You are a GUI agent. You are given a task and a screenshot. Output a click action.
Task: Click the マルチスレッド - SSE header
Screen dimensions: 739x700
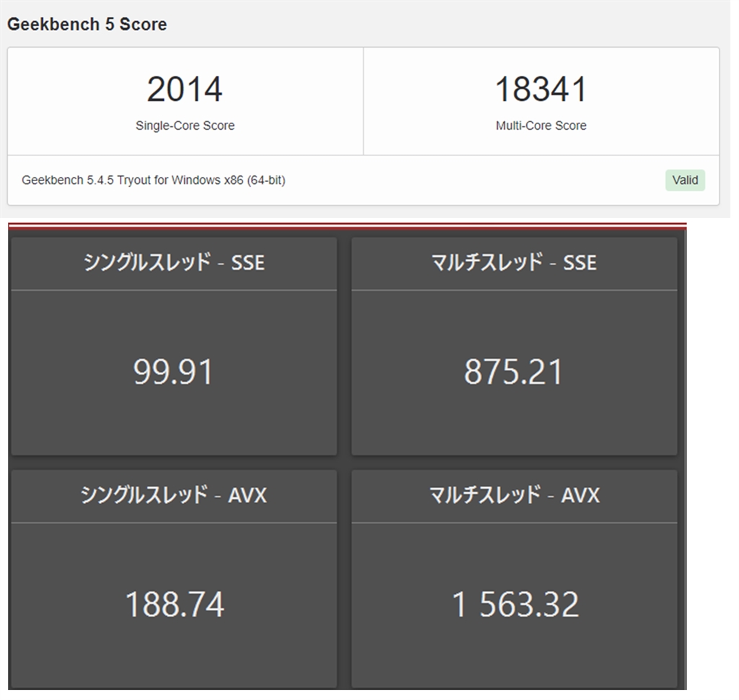tap(514, 262)
